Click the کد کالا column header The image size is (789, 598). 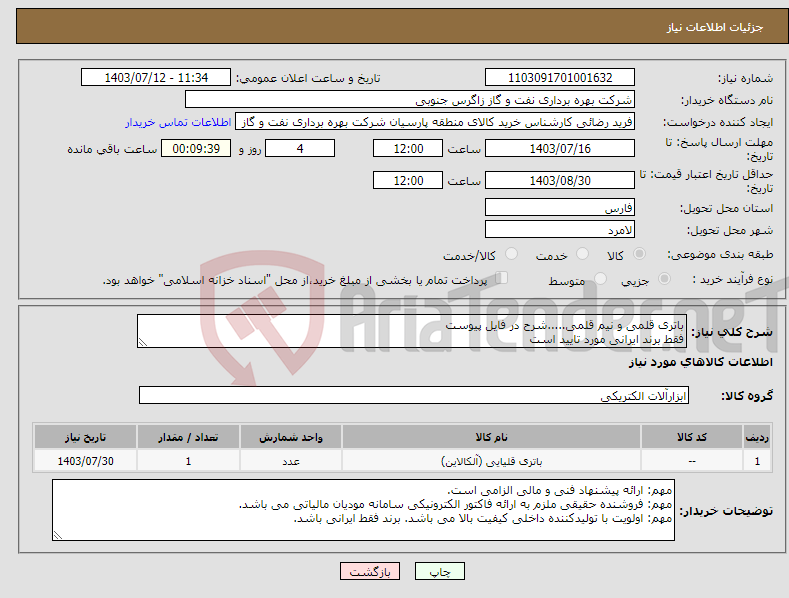click(x=692, y=437)
